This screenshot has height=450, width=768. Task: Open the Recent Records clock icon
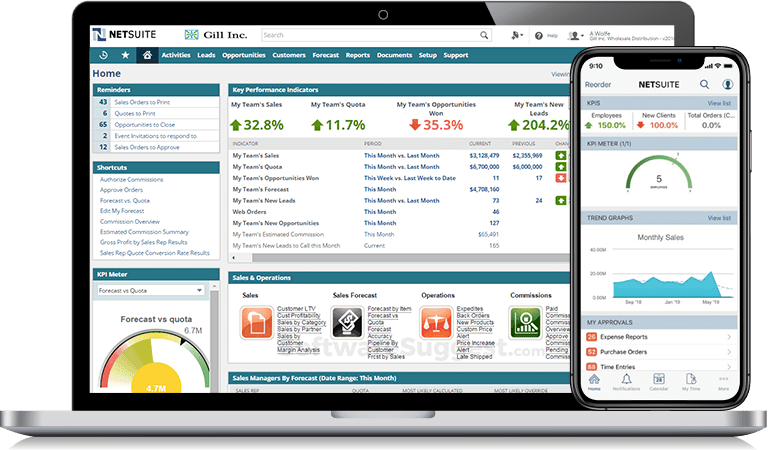(103, 55)
